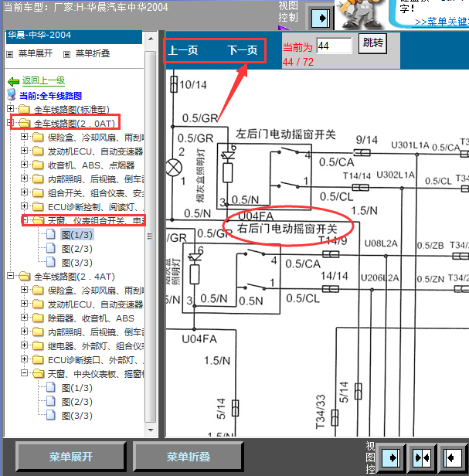Focus the page number input showing 44
Viewport: 469px width, 476px height.
click(334, 46)
